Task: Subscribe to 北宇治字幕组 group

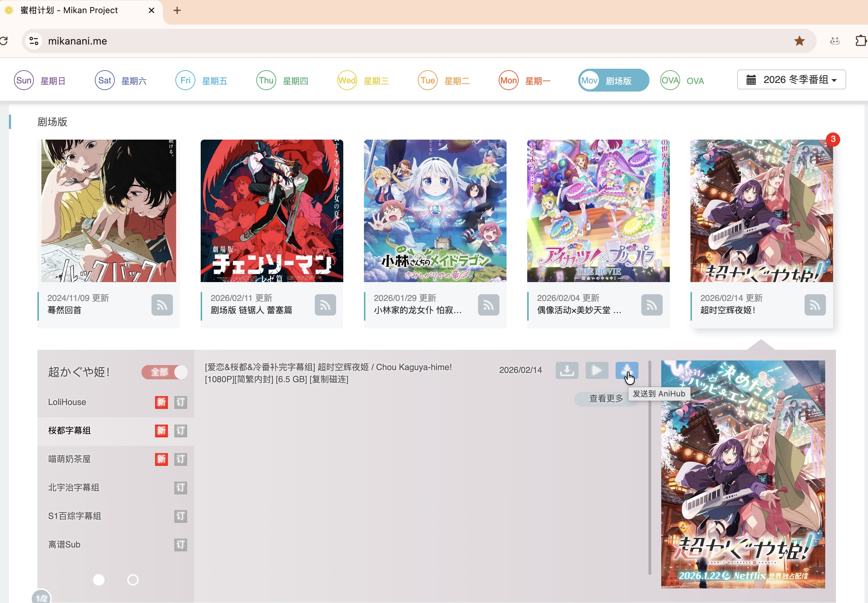Action: [180, 488]
